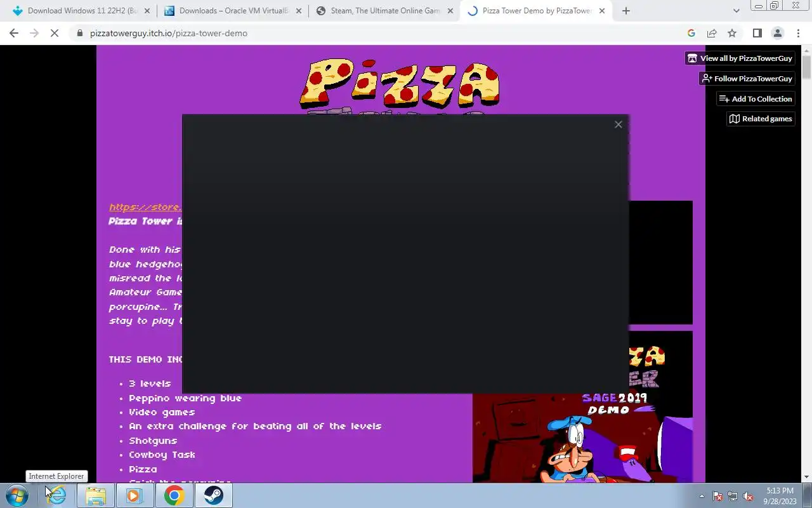Open a new browser tab
The image size is (812, 508).
coord(626,11)
